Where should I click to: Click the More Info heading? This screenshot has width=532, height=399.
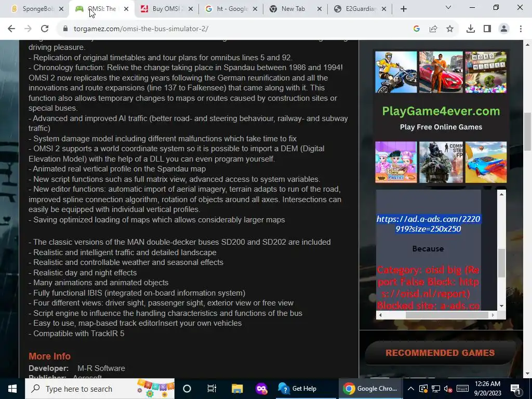(x=49, y=356)
